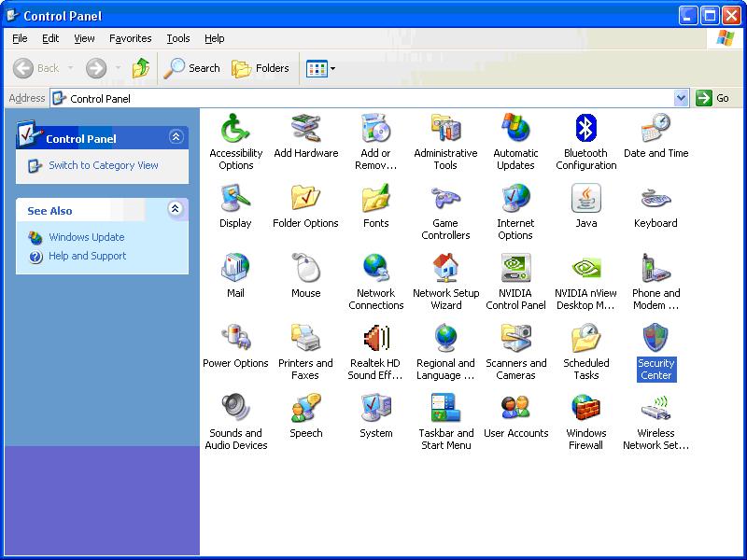747x560 pixels.
Task: Open the Edit menu
Action: click(50, 38)
